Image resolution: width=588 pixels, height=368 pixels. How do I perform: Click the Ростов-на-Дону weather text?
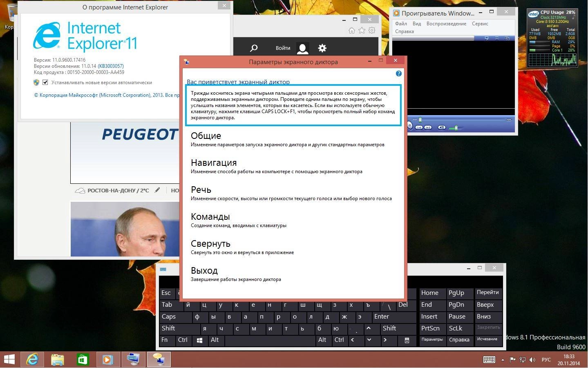pyautogui.click(x=118, y=190)
